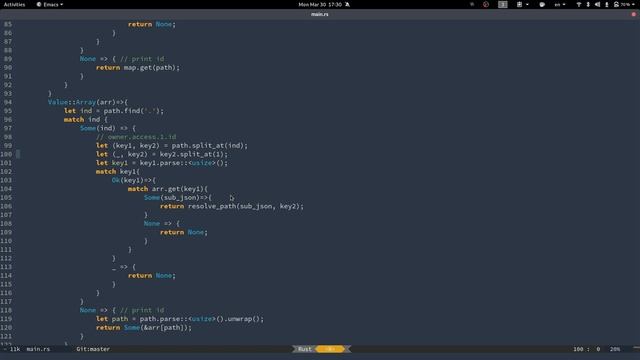Click on 'Ok(key1)=>{' match arm
This screenshot has width=640, height=360.
(134, 180)
